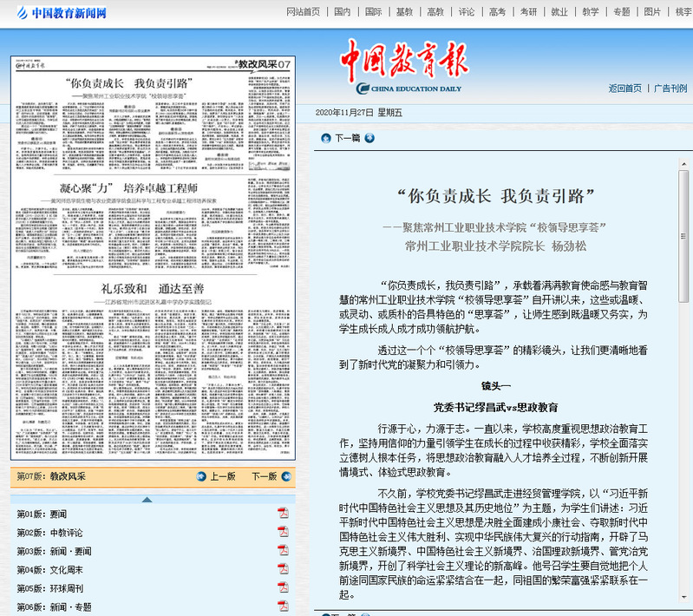Select 网站首页 in the navigation bar
This screenshot has width=693, height=616.
[x=303, y=12]
